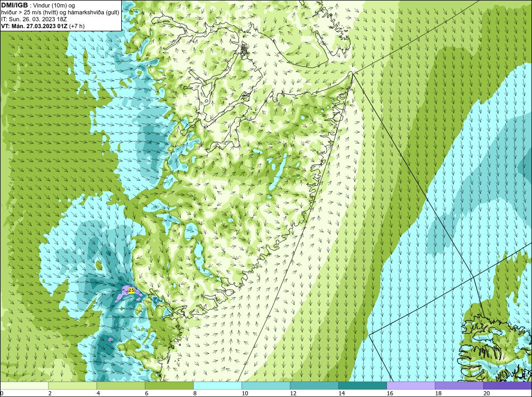Viewport: 532px width, 397px height.
Task: Click the 12–14 m/s legend swatch
Action: 314,385
